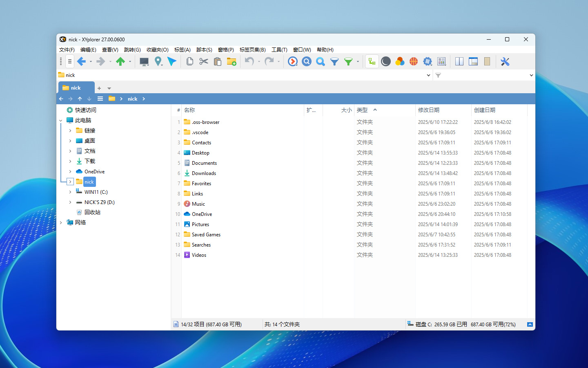Click the green Up arrow in toolbar

click(x=120, y=62)
